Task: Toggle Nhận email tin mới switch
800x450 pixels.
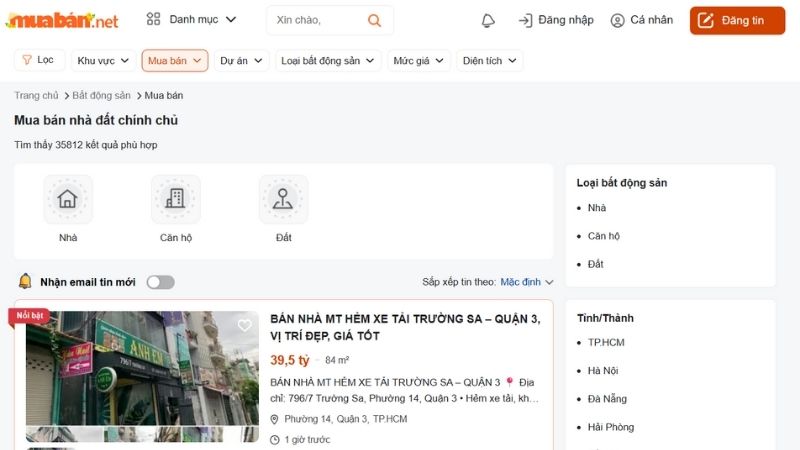Action: tap(160, 282)
